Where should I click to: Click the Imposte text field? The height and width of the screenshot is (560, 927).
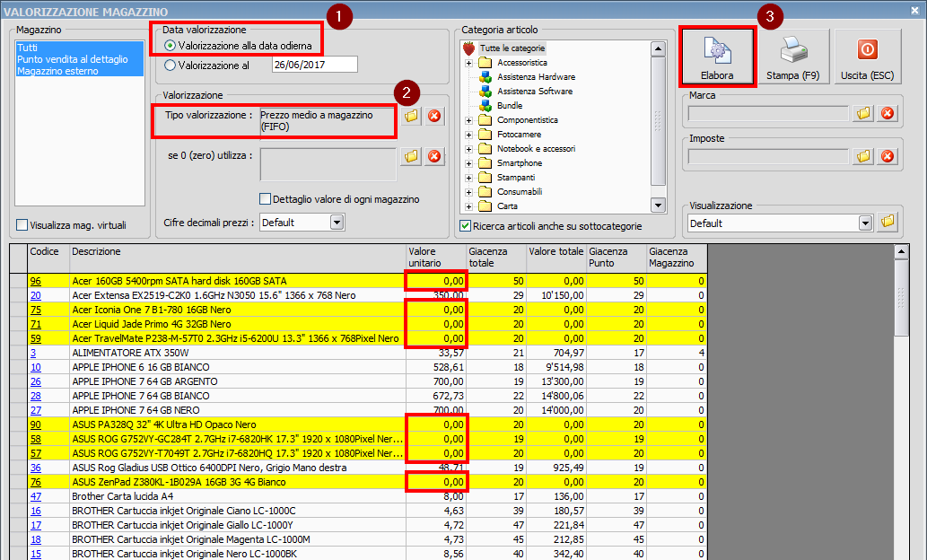pyautogui.click(x=768, y=157)
